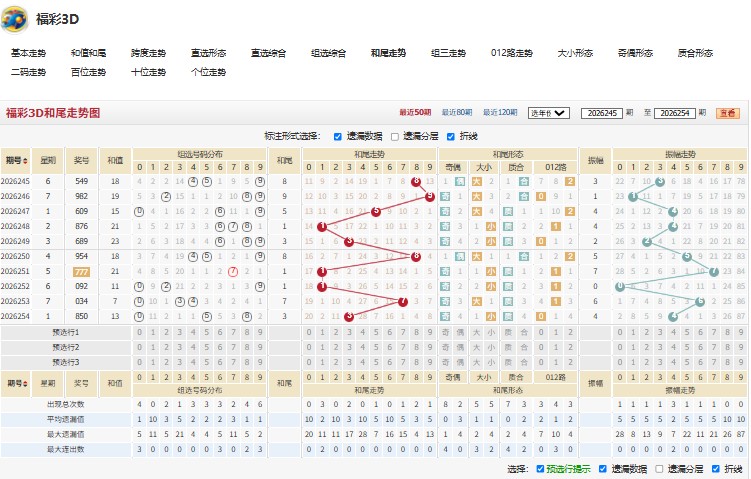
Task: Open the 组三走势 page
Action: click(448, 53)
